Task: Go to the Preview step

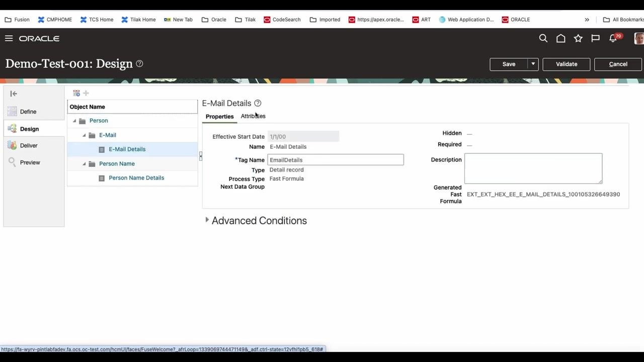Action: point(30,162)
